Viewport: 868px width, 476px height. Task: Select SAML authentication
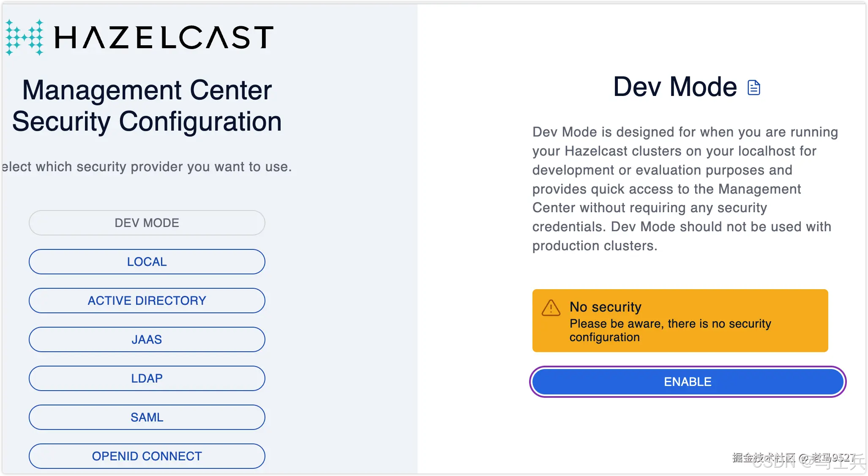pyautogui.click(x=147, y=417)
